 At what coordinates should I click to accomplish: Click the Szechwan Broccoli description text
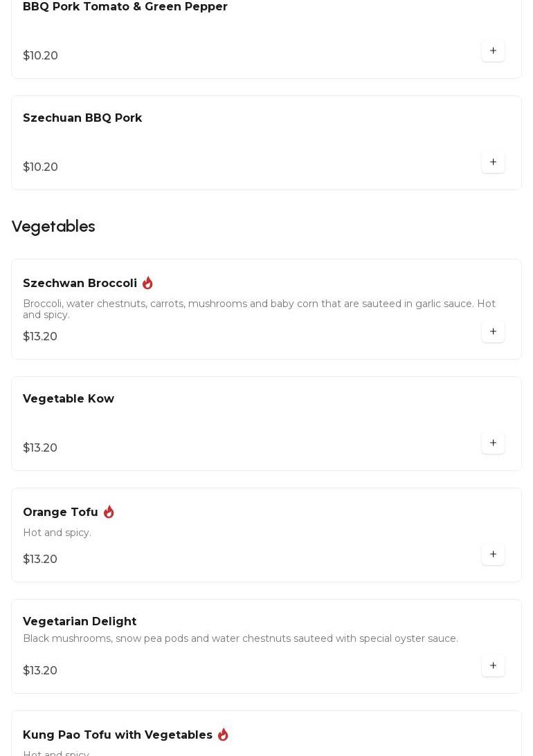coord(259,309)
